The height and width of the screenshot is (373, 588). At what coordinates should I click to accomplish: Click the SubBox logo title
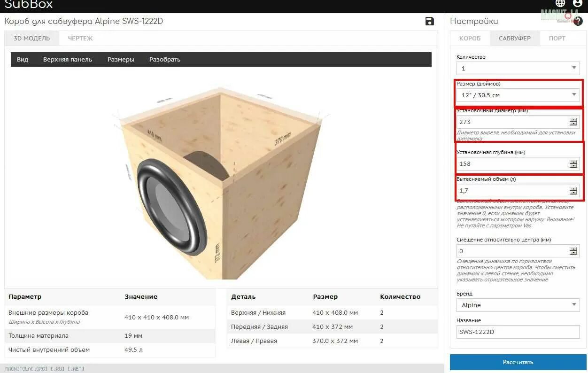(29, 5)
